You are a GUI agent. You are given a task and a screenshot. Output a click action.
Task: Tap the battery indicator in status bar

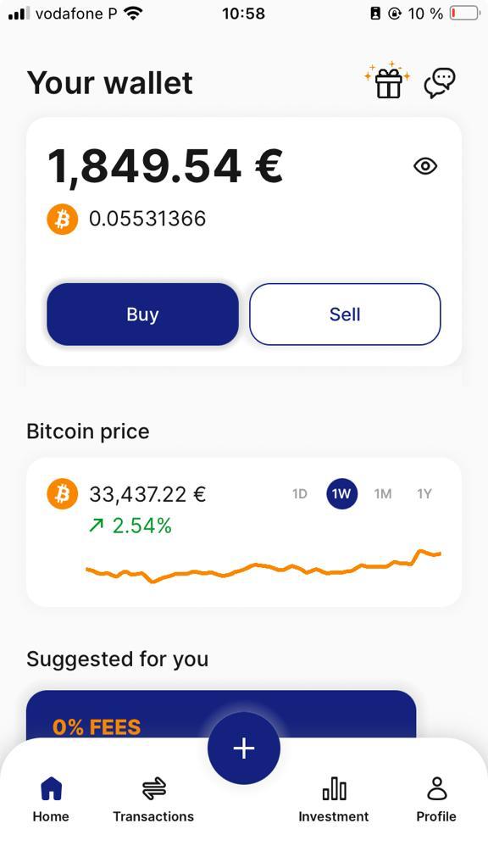(x=464, y=14)
